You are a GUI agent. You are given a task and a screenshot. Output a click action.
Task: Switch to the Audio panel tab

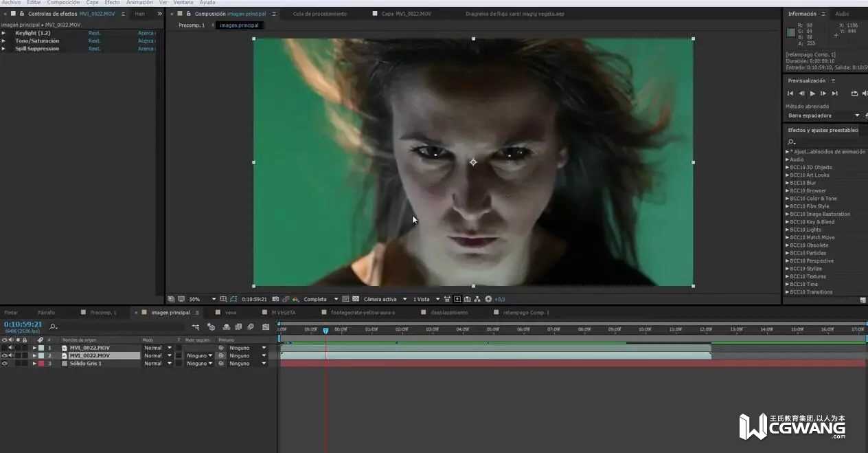(842, 14)
